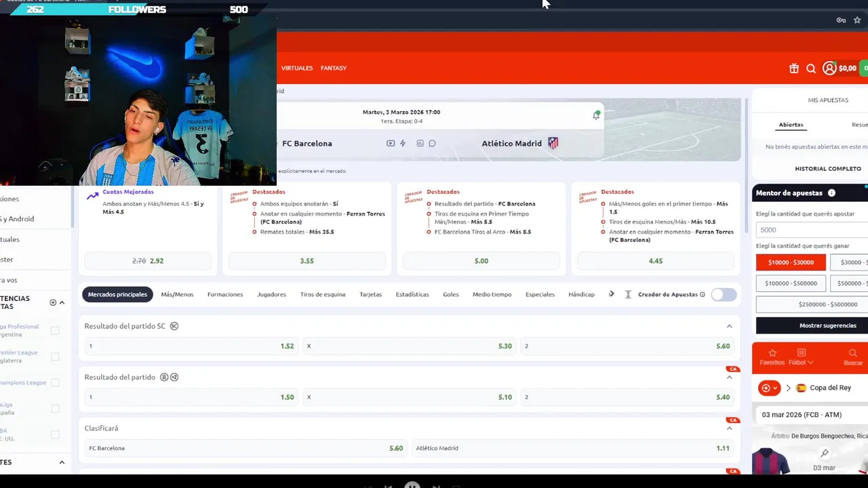Click the Atlético Madrid club crest
Viewport: 868px width, 488px height.
[553, 143]
